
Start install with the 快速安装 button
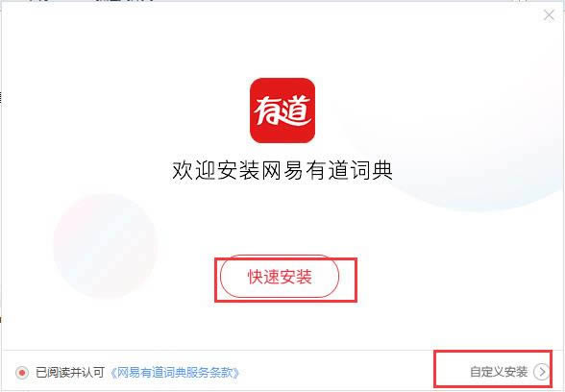[280, 277]
